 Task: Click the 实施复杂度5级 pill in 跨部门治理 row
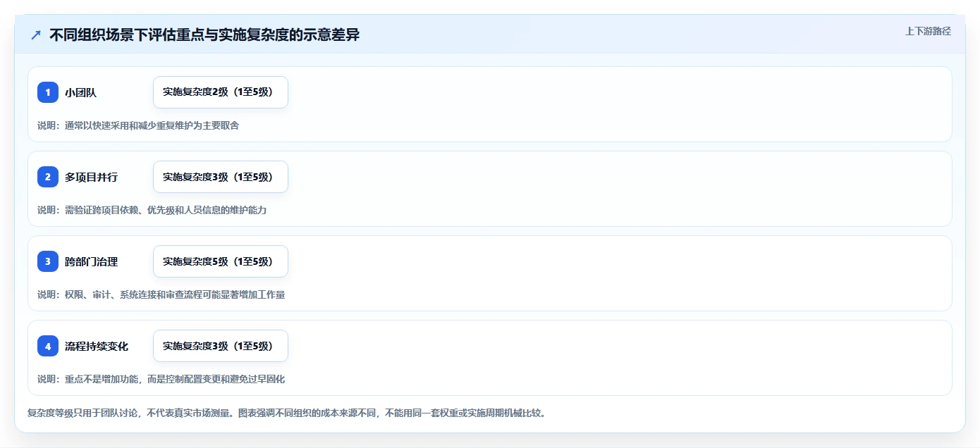pos(221,261)
